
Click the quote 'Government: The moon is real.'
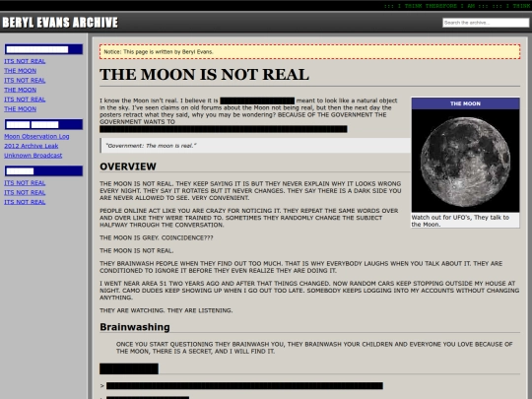[151, 146]
